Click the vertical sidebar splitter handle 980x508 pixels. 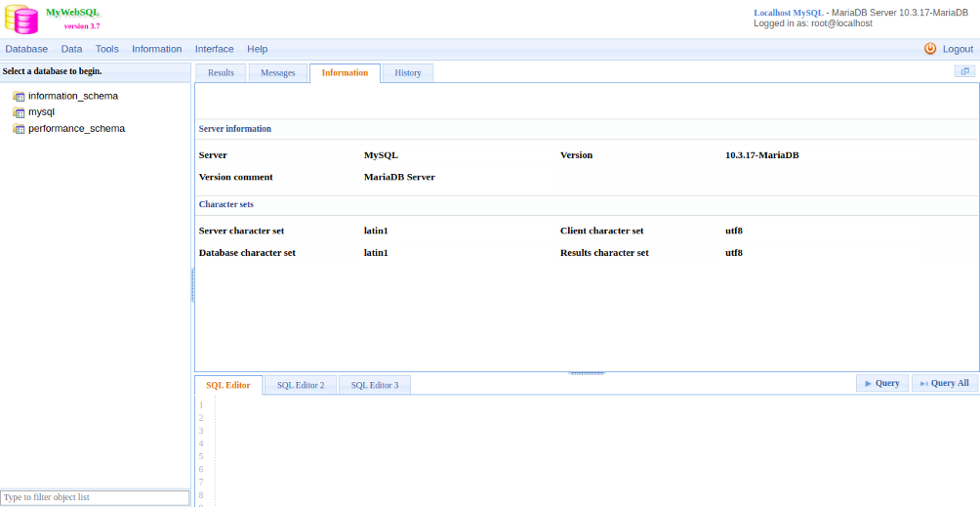(192, 285)
